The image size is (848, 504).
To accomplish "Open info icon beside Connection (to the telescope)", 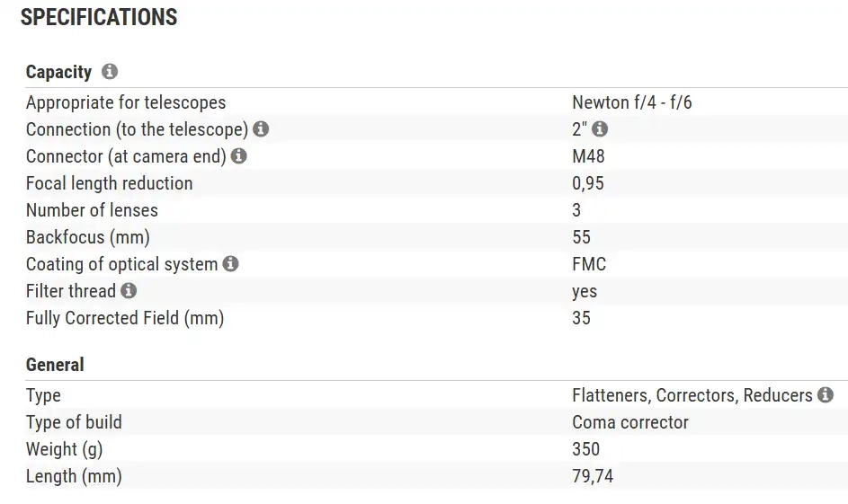I will [261, 129].
